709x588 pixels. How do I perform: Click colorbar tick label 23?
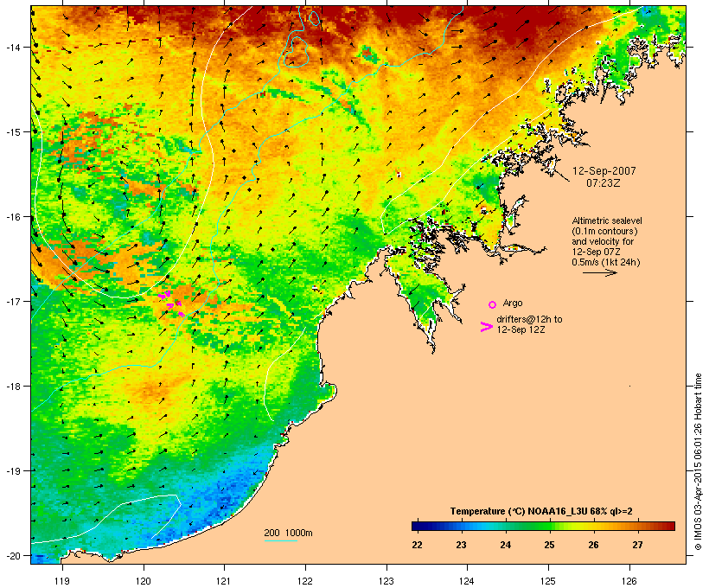point(461,545)
